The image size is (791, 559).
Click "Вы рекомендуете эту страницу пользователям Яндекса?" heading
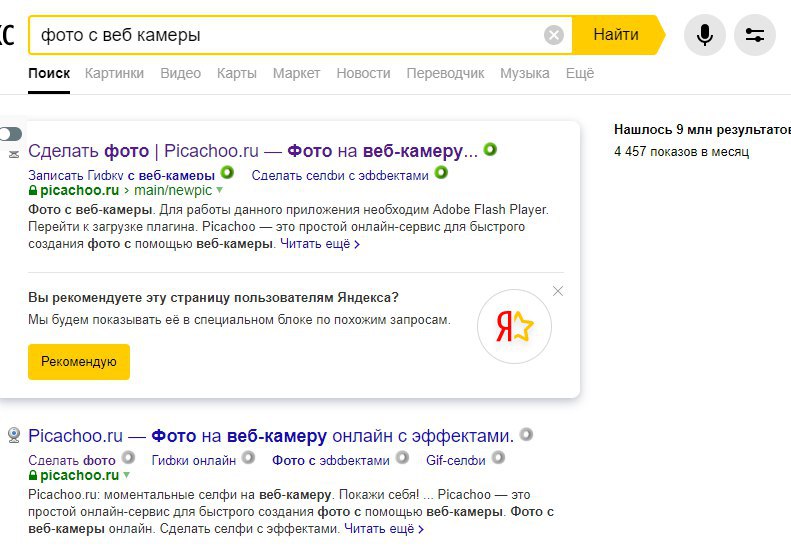pyautogui.click(x=213, y=298)
